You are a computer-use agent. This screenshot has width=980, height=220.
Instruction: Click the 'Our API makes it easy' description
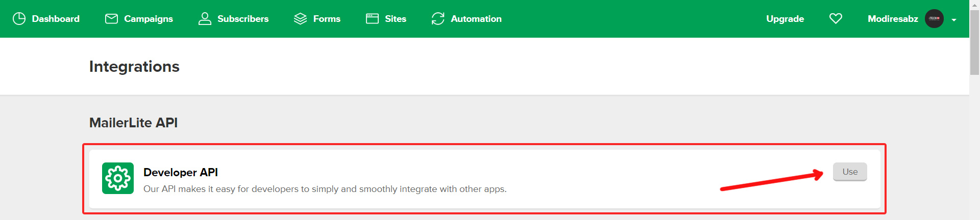point(325,189)
